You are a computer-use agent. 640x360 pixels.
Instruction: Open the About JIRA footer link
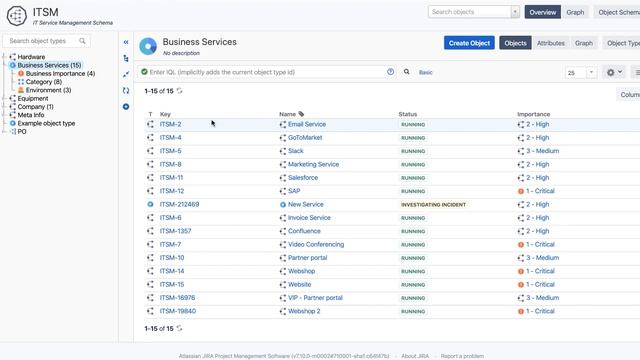point(415,356)
